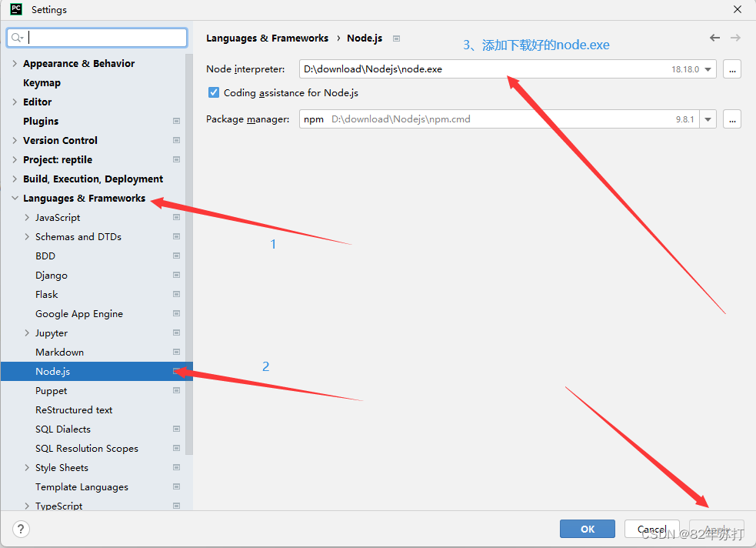Browse for Node interpreter with ellipsis button

[732, 69]
